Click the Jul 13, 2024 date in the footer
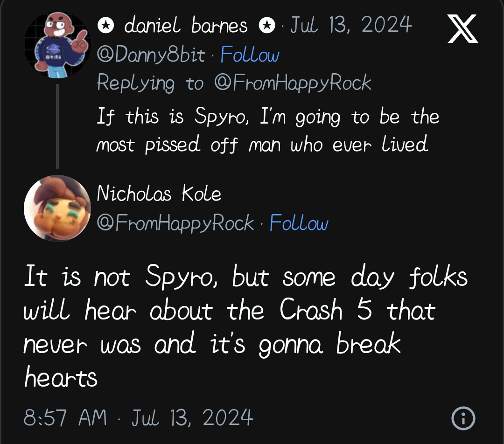The width and height of the screenshot is (504, 444). 192,416
